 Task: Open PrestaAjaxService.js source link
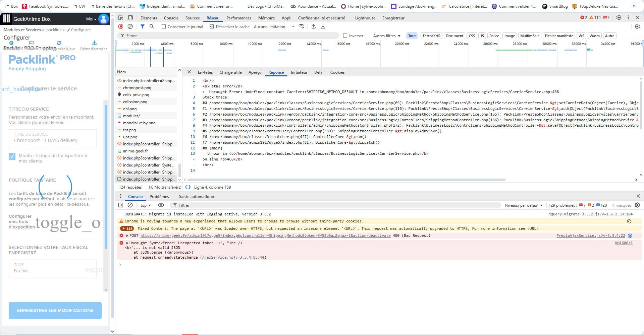591,236
